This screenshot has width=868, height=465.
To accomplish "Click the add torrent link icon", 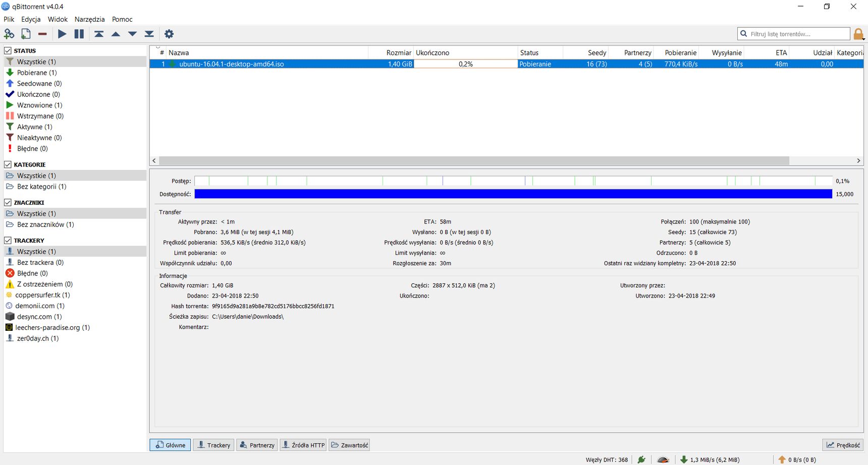I will pyautogui.click(x=9, y=34).
